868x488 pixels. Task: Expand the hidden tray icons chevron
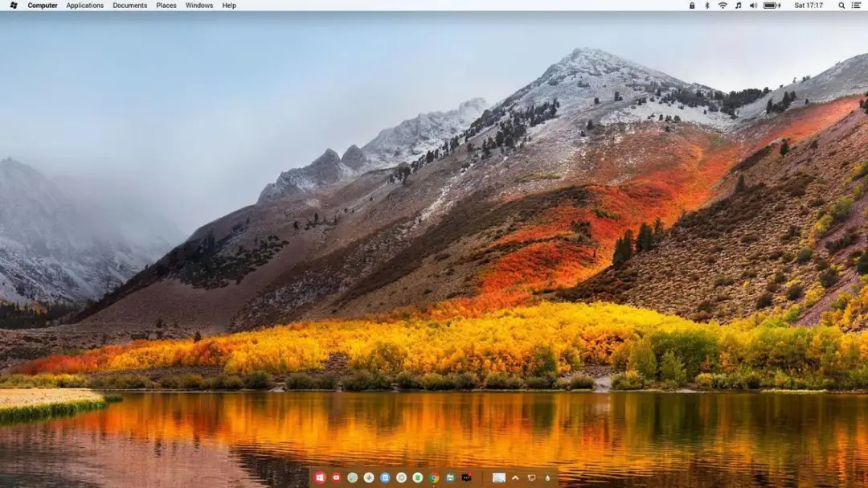[515, 478]
